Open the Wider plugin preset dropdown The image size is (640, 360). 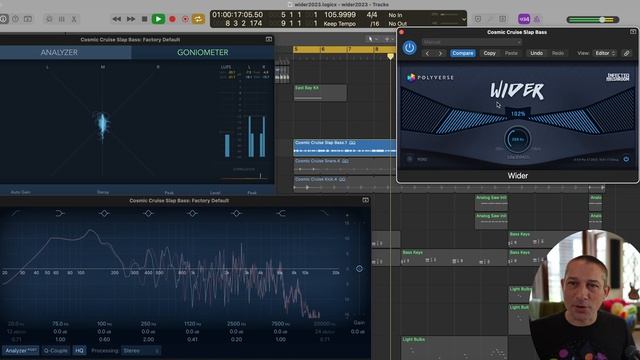[x=471, y=42]
